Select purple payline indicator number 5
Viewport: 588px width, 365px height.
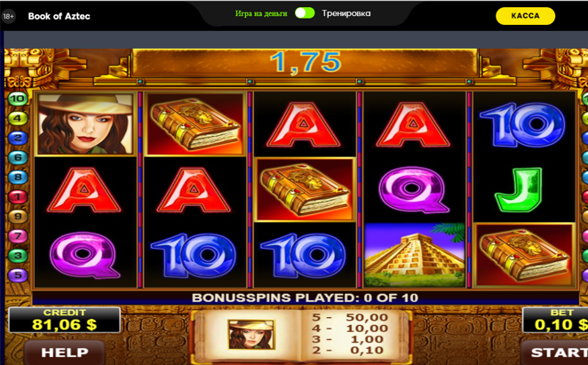coord(17,275)
